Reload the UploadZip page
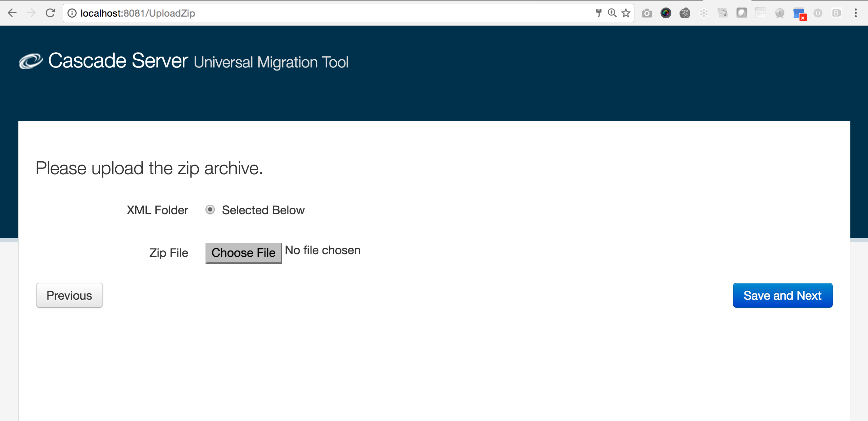This screenshot has width=868, height=421. point(50,13)
